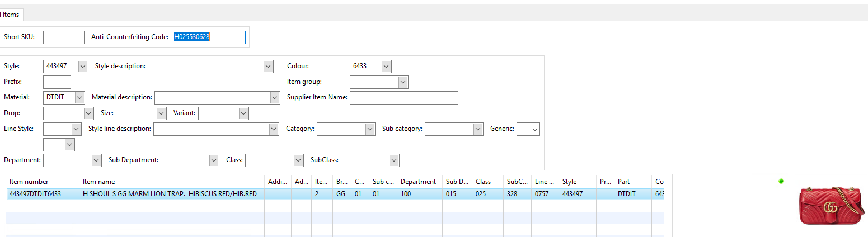Click the Short SKU input field
The width and height of the screenshot is (868, 237).
tap(63, 37)
